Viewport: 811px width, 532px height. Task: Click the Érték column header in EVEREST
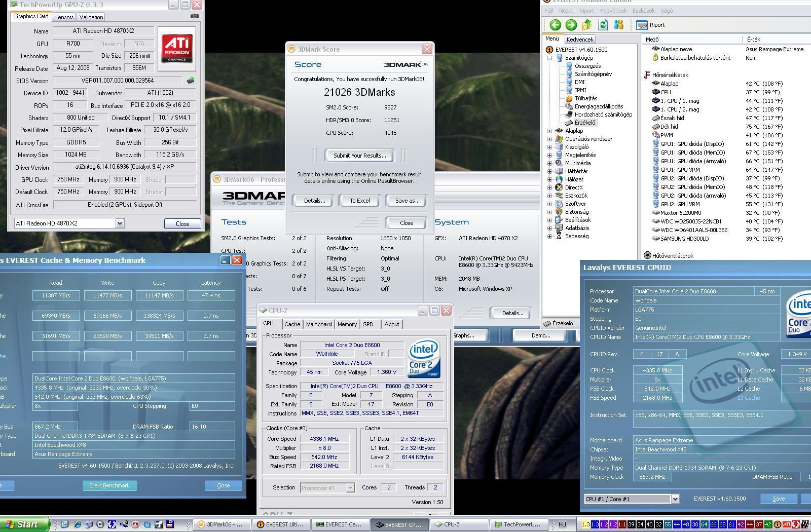coord(777,39)
